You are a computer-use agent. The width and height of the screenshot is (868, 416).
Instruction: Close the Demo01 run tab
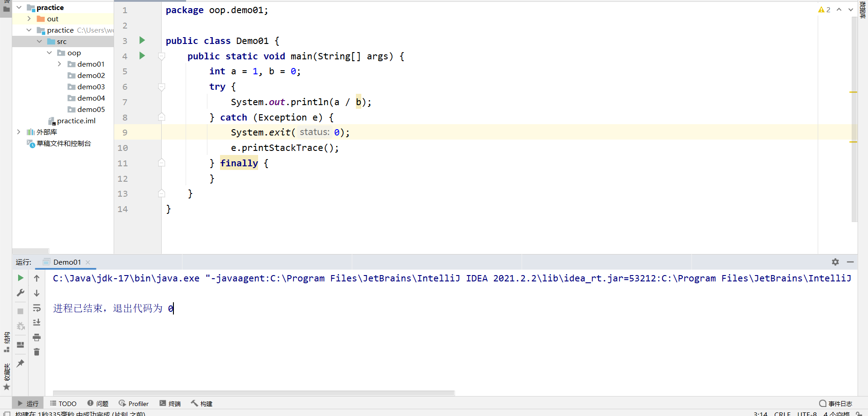88,262
